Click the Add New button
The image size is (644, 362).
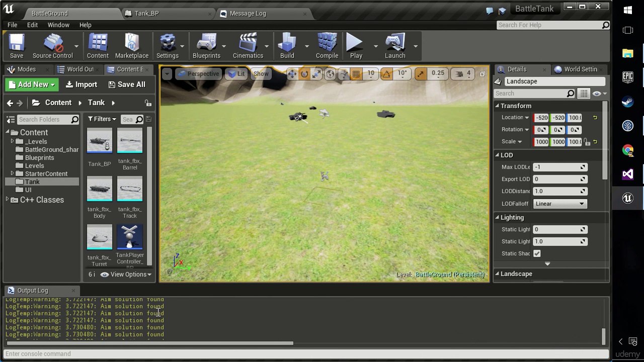[32, 84]
